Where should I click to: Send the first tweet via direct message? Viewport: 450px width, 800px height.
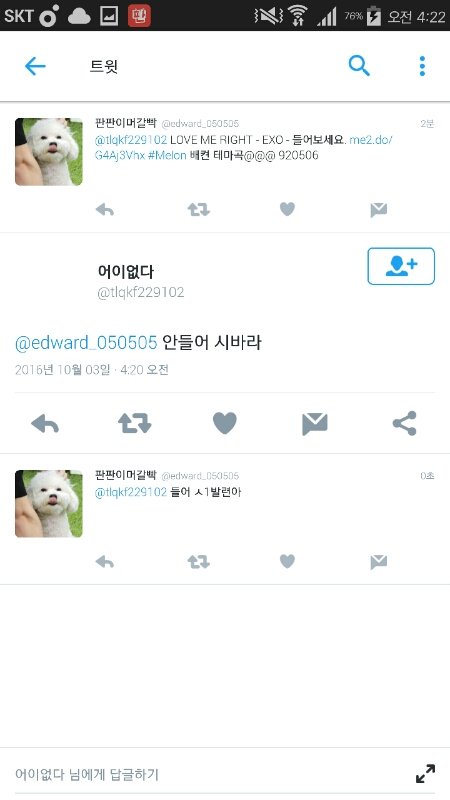(x=379, y=210)
